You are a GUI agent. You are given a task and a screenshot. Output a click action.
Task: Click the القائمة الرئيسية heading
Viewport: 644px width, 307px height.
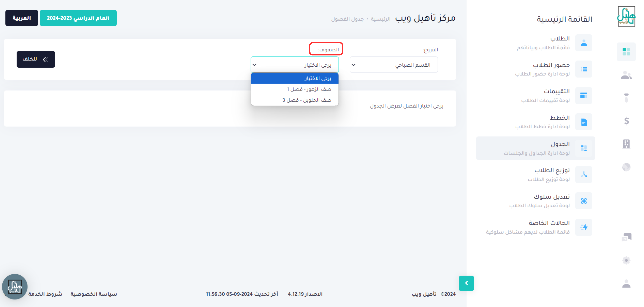tap(565, 19)
